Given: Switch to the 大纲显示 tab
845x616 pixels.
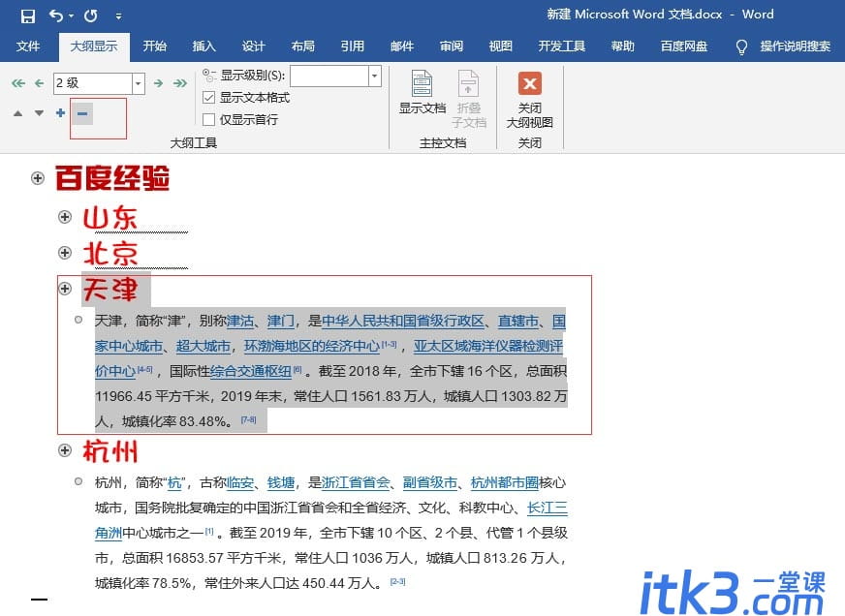Looking at the screenshot, I should click(94, 46).
